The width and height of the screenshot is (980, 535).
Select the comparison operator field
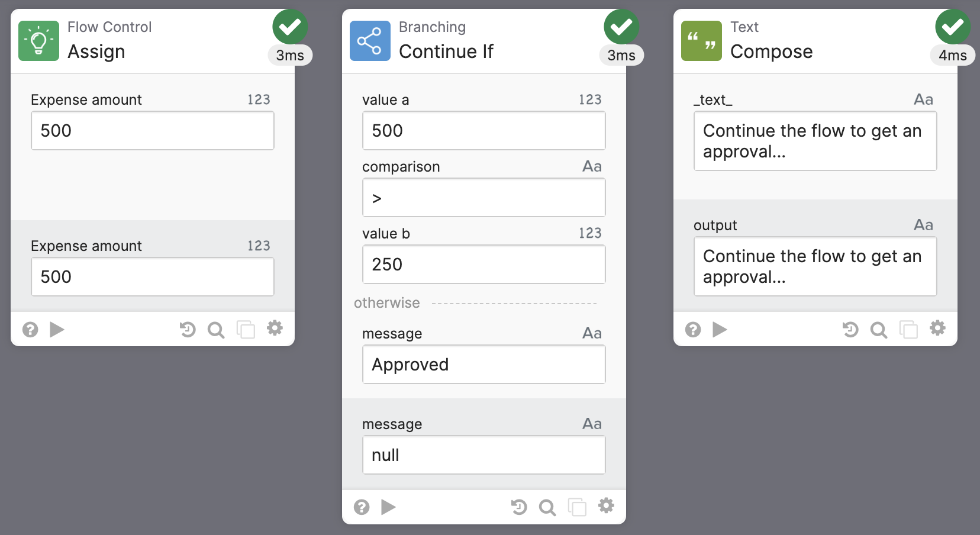point(484,198)
